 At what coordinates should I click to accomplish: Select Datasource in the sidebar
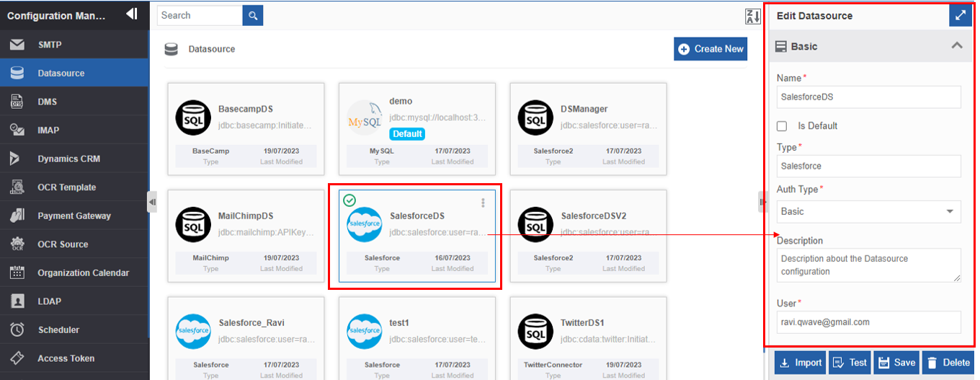(74, 73)
